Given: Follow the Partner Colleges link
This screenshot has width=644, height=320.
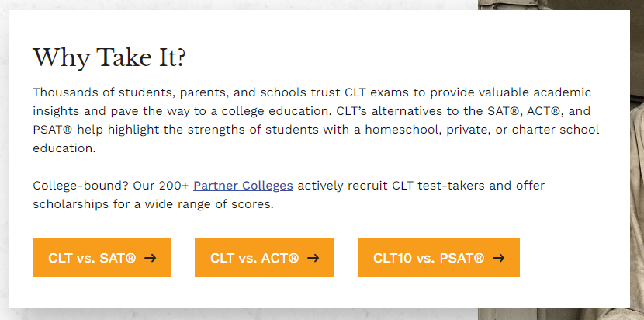Looking at the screenshot, I should click(243, 186).
